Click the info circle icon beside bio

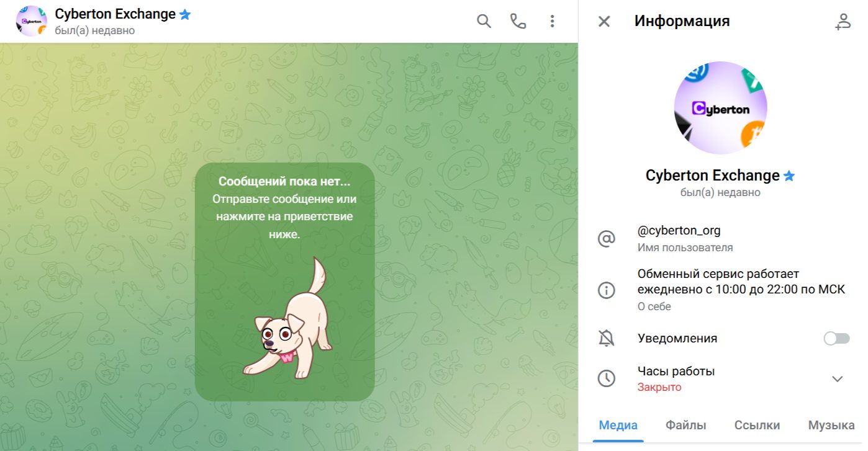pos(606,290)
